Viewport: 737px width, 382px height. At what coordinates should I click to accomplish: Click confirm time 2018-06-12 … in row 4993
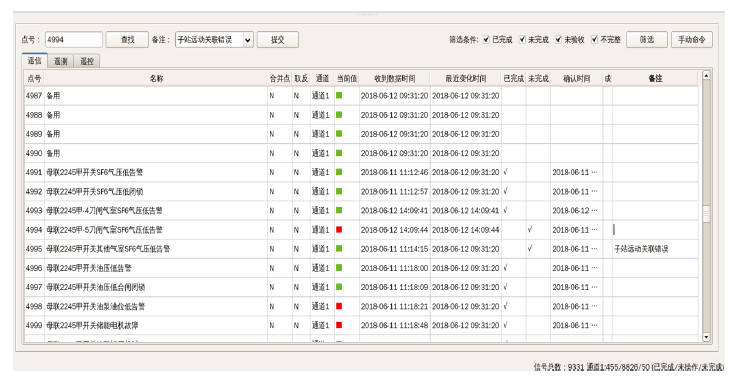575,210
